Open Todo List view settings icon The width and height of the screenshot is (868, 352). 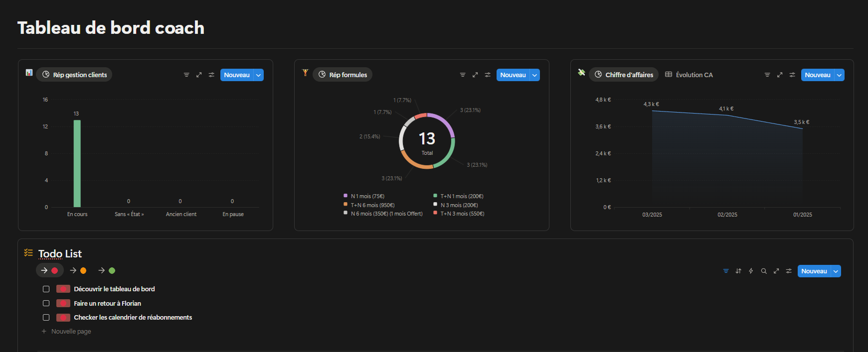789,271
